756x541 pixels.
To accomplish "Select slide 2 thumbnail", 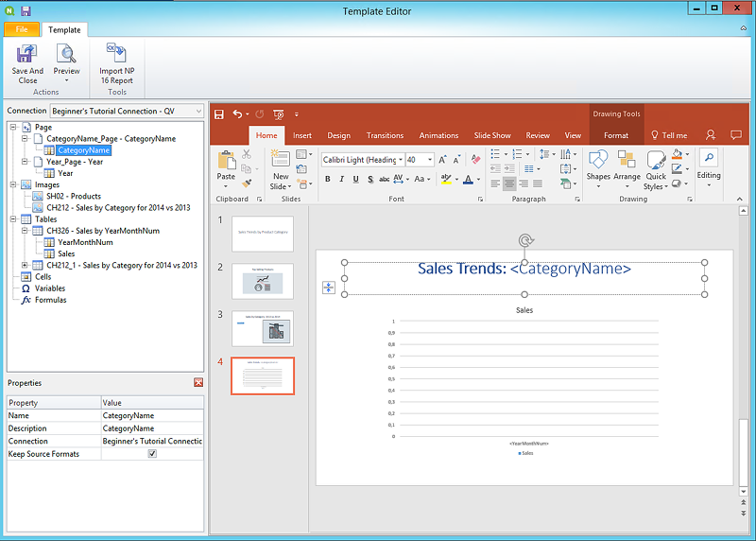I will tap(263, 281).
